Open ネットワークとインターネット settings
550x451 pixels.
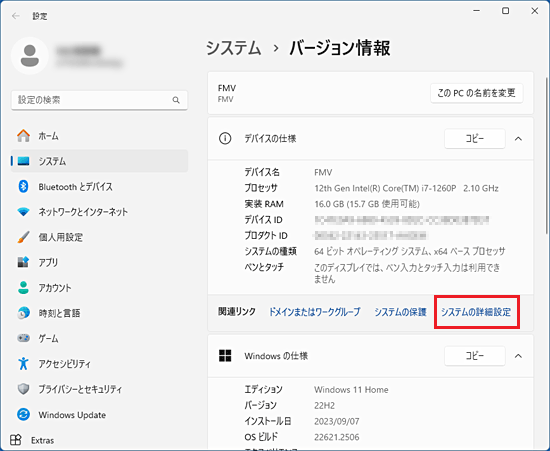99,212
